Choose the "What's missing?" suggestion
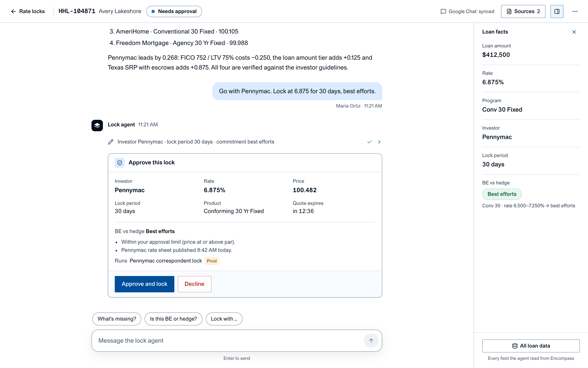 tap(117, 319)
